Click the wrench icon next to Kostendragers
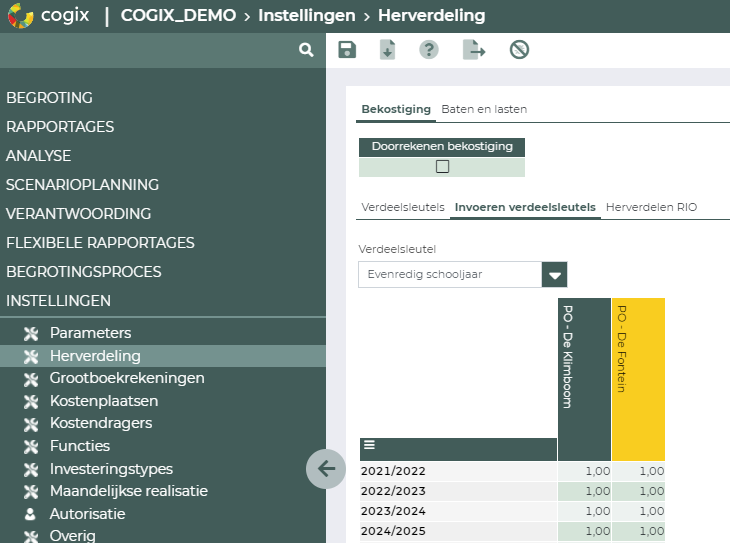This screenshot has width=730, height=543. 31,423
